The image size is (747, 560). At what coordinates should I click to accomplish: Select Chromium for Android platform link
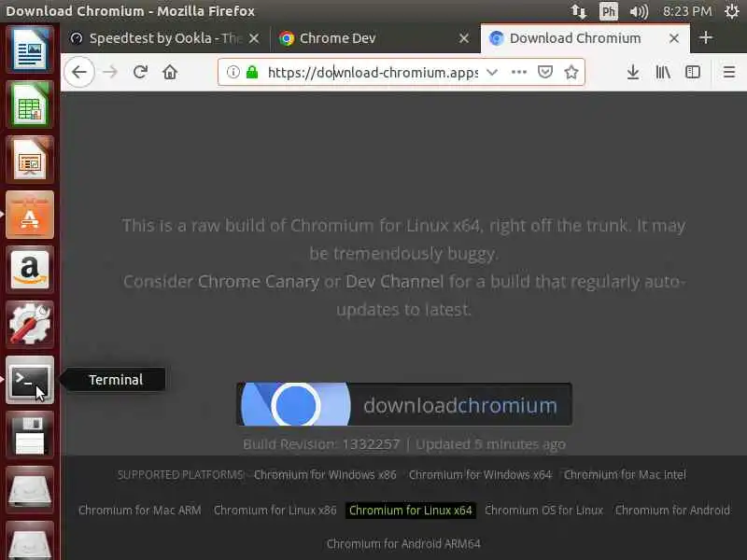[x=672, y=510]
